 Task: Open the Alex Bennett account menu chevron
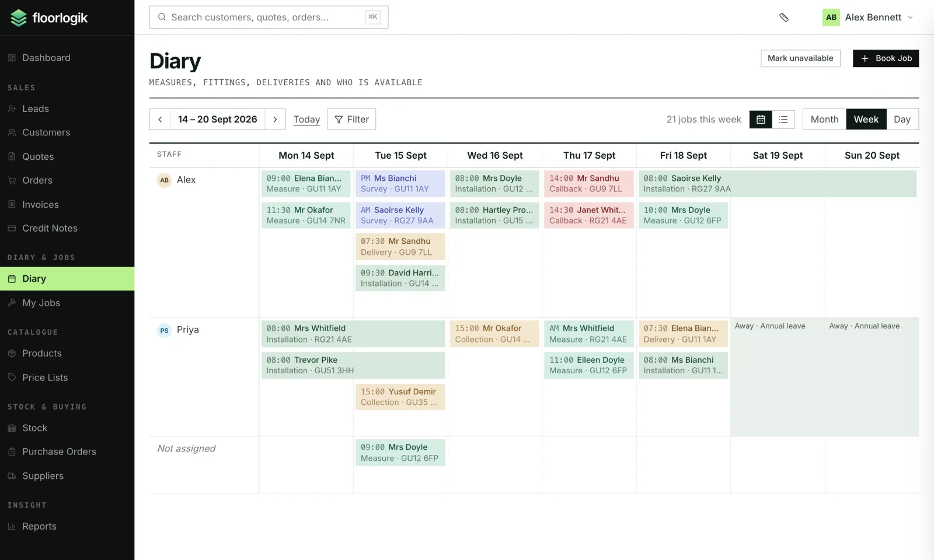point(910,17)
